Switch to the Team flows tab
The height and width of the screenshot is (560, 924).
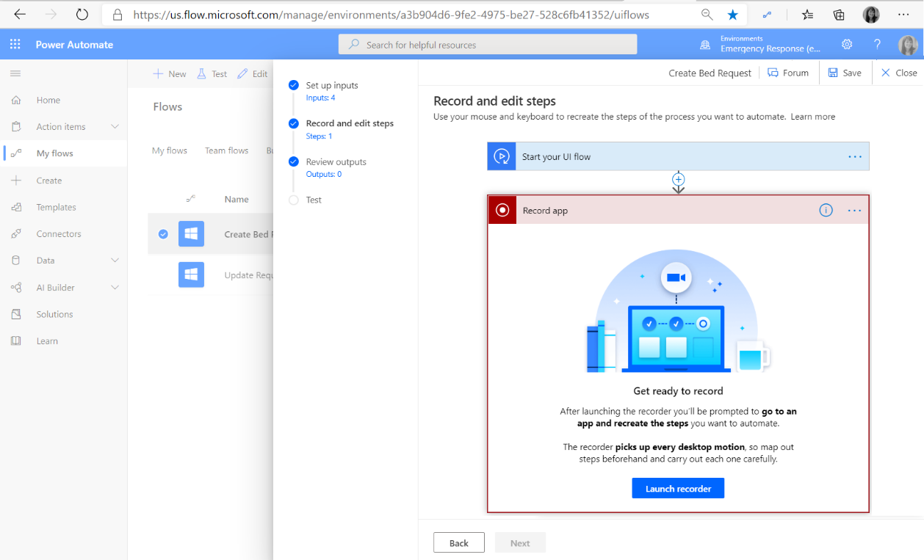pos(226,150)
